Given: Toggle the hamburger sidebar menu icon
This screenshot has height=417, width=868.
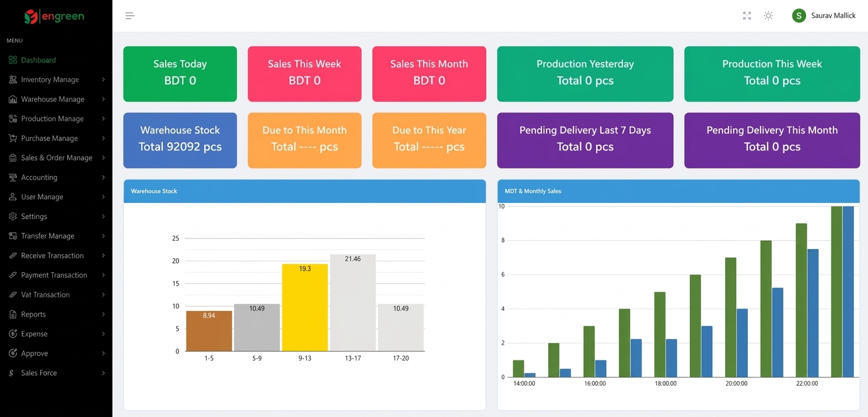Looking at the screenshot, I should click(129, 16).
